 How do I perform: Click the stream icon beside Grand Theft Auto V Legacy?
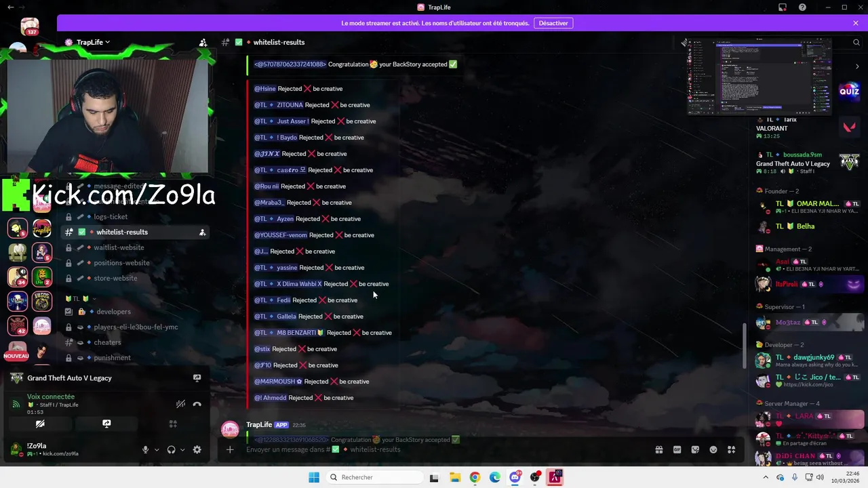pyautogui.click(x=197, y=378)
